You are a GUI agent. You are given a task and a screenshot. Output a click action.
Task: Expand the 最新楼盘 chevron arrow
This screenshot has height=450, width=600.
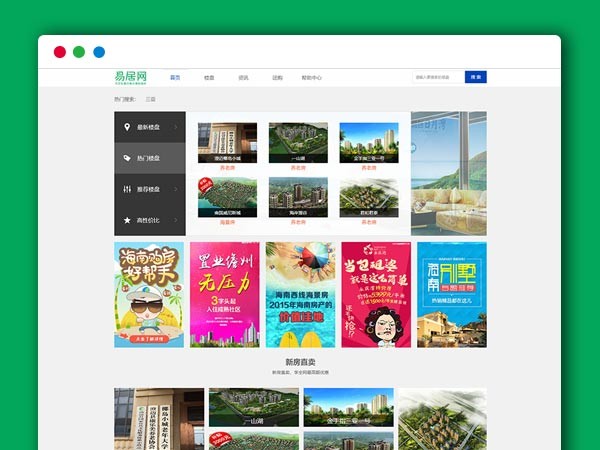point(176,127)
